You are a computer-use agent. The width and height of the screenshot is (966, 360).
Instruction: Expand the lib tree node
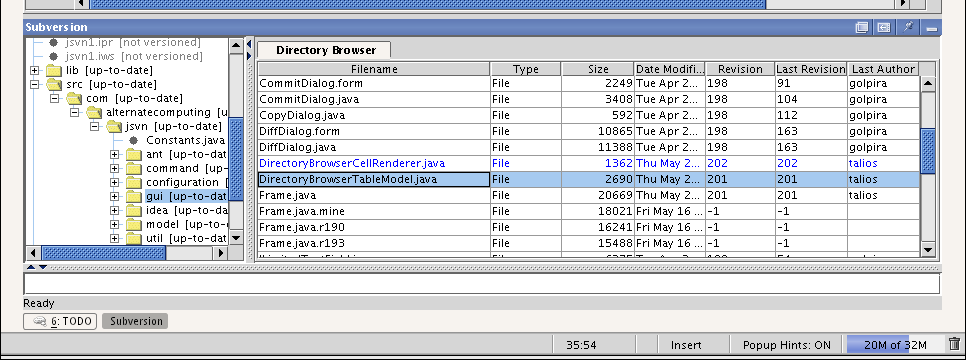(34, 70)
